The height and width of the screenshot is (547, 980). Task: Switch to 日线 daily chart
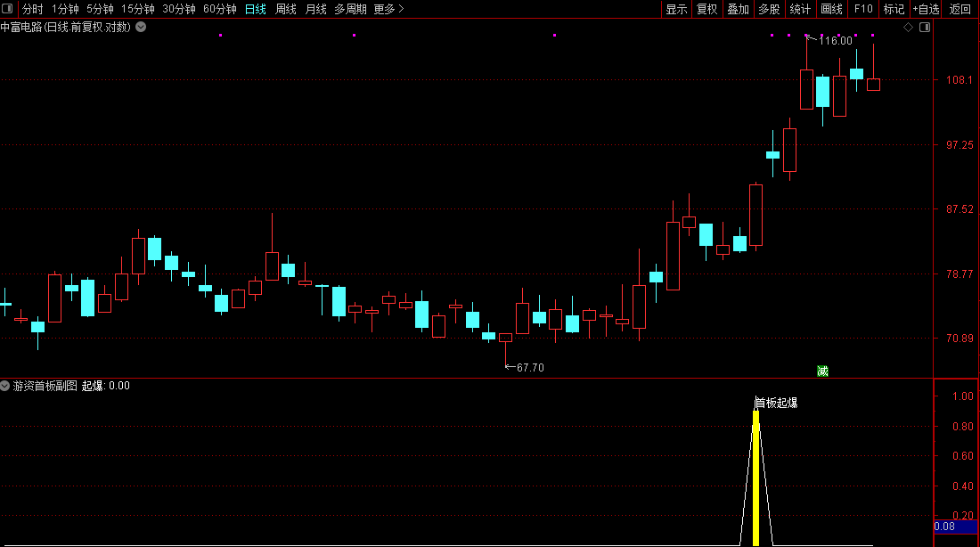(x=255, y=10)
